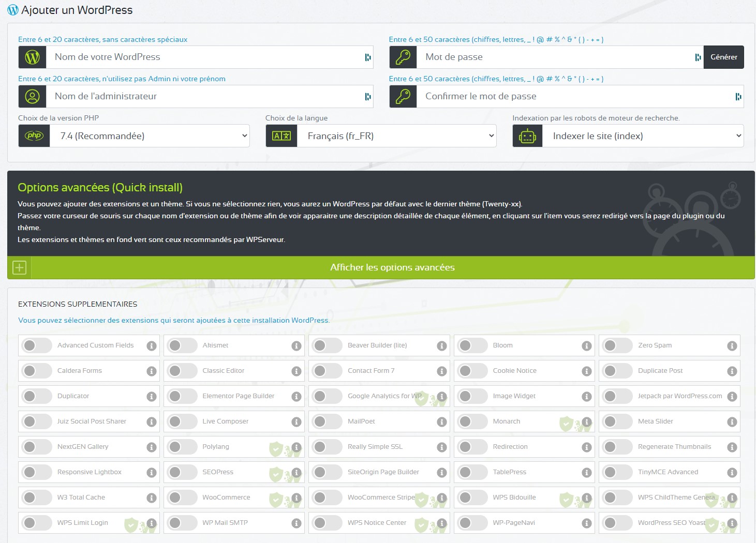Viewport: 756px width, 543px height.
Task: Click the info icon for Zero Spam
Action: 732,345
